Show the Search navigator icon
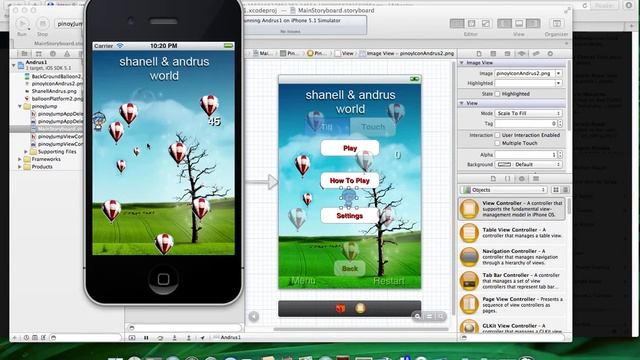 [53, 53]
